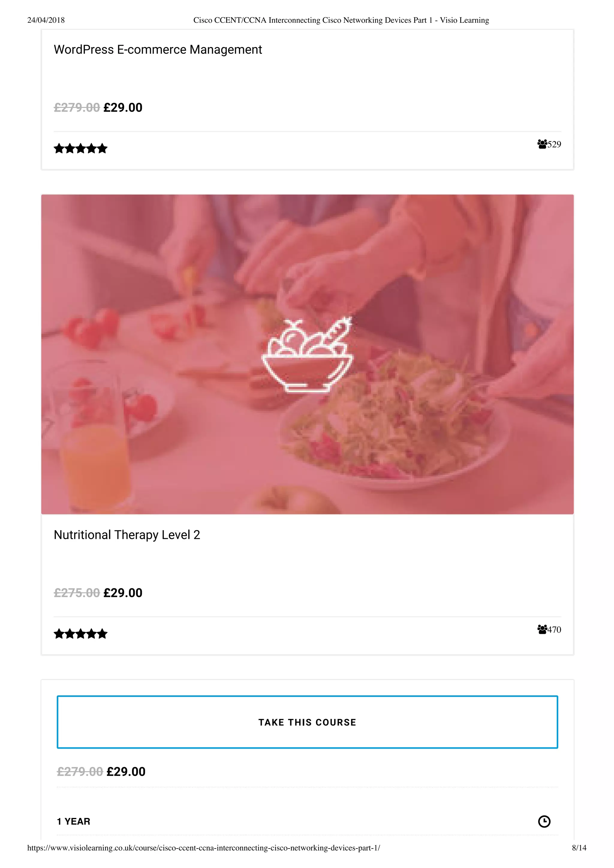
Task: Click the £29.00 price below TAKE THIS COURSE
Action: click(126, 771)
